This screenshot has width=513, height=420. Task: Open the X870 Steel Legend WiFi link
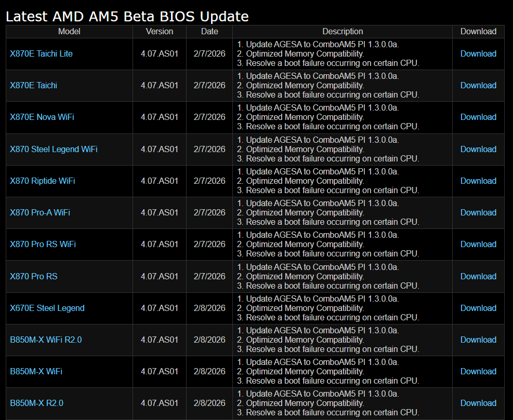point(54,149)
